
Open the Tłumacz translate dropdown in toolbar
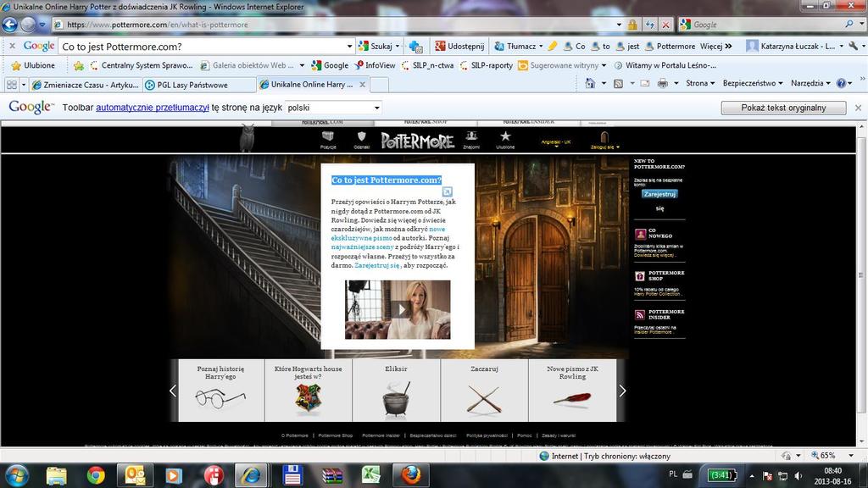pos(518,46)
